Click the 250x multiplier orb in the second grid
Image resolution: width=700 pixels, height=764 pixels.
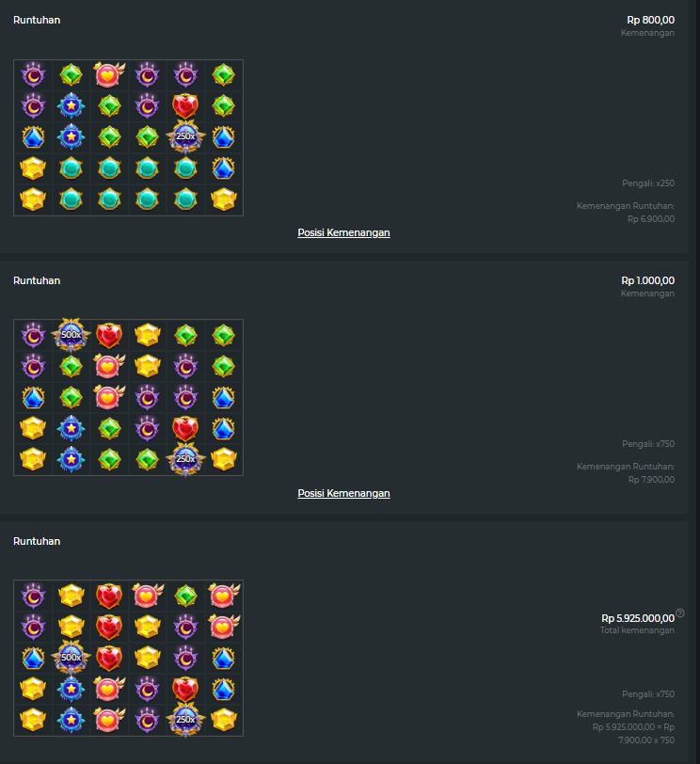[x=185, y=459]
